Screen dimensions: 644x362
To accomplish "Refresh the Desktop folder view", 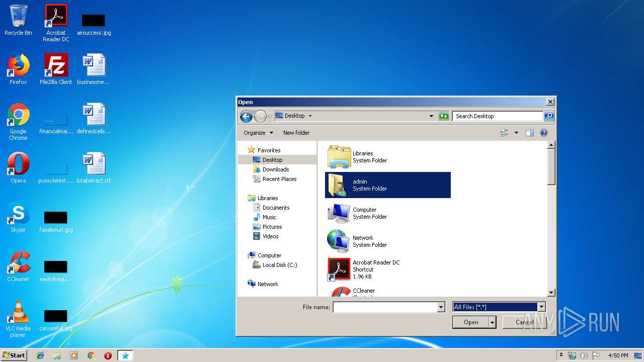I will [443, 116].
